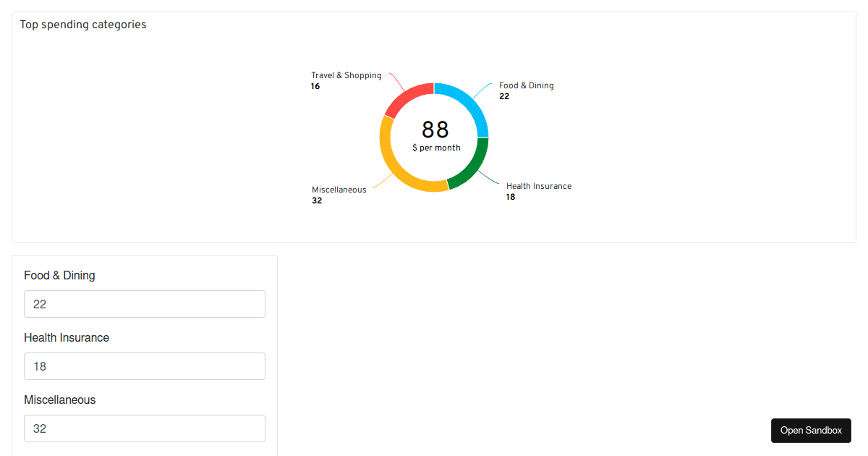
Task: Click inside the Health Insurance input field
Action: (145, 366)
